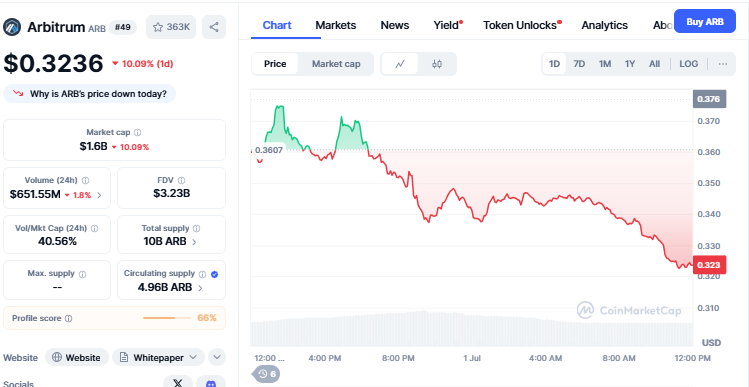Click the chart history events badge
The height and width of the screenshot is (387, 749).
tap(267, 374)
